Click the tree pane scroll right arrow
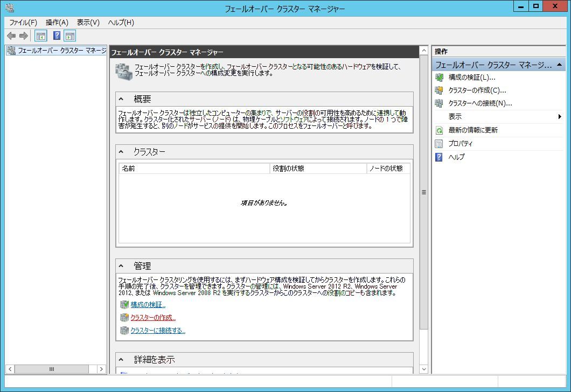This screenshot has height=392, width=571. pyautogui.click(x=102, y=369)
